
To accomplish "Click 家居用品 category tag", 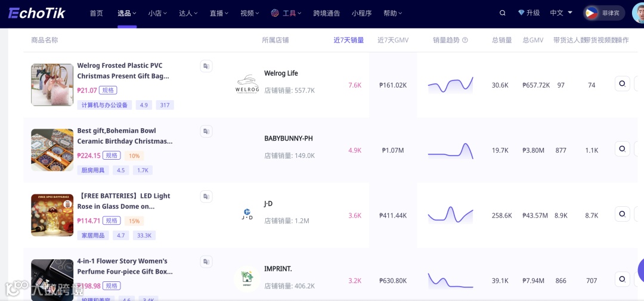I will pos(93,235).
